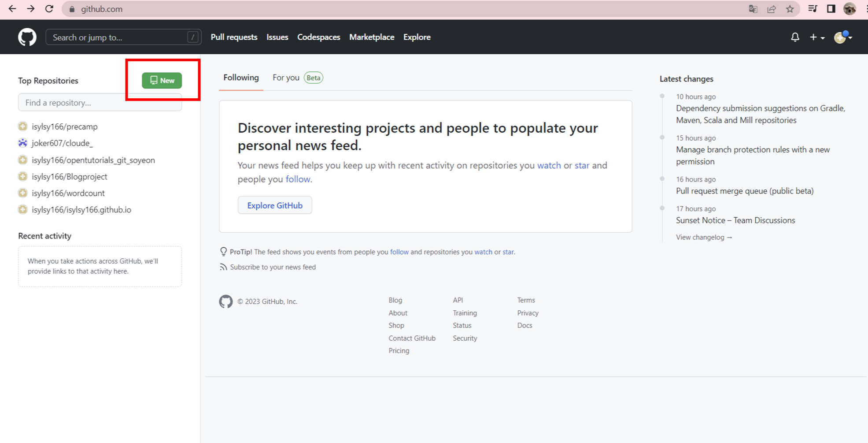Viewport: 868px width, 443px height.
Task: Open Sunset Notice Team Discussions entry
Action: click(x=735, y=220)
